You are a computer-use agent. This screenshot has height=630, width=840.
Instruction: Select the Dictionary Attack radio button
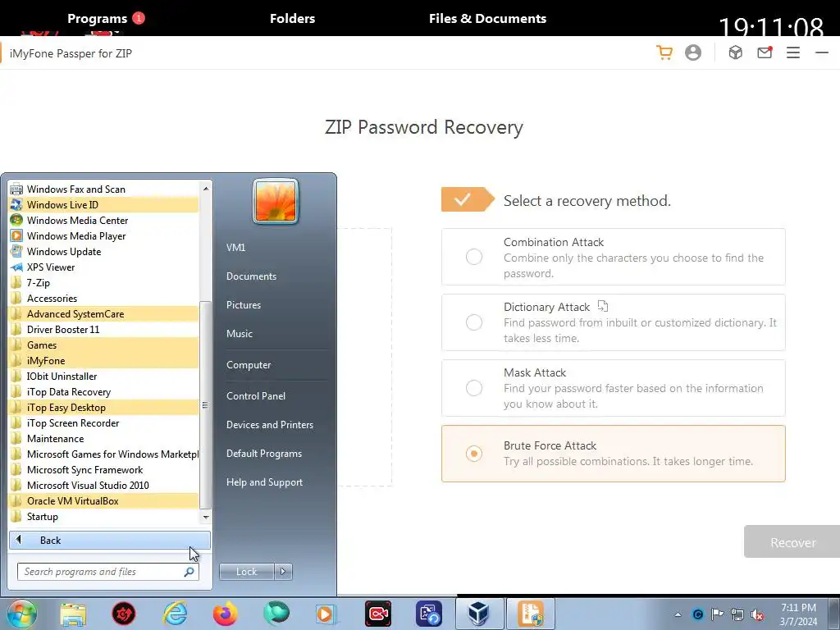[473, 322]
